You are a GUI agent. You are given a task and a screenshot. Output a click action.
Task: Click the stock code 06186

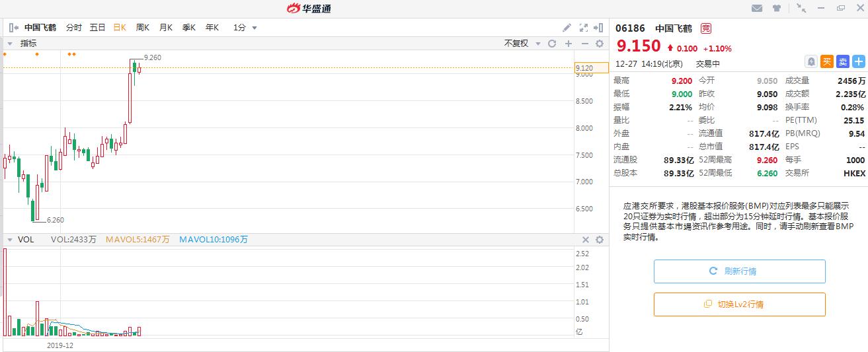[x=630, y=28]
